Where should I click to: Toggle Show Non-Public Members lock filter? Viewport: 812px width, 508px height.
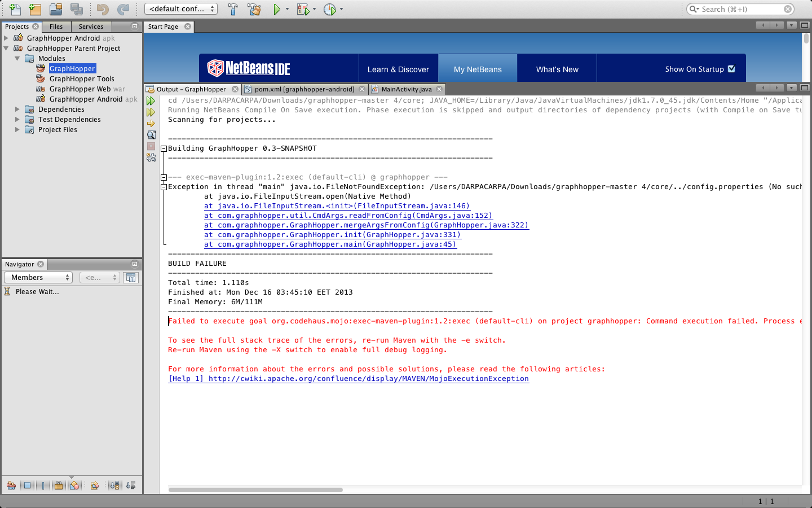coord(59,485)
